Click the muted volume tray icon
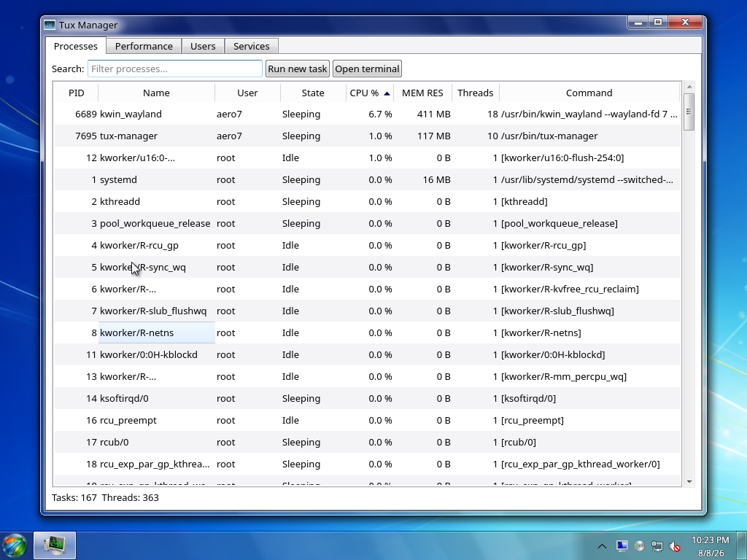The image size is (747, 560). (x=675, y=546)
